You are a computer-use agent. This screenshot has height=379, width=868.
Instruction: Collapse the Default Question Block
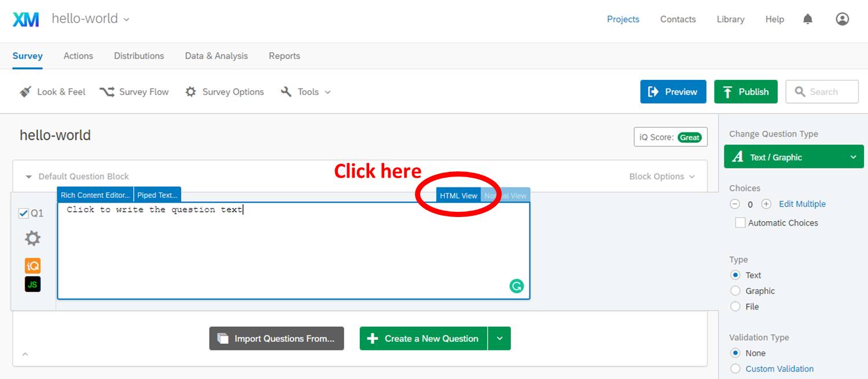29,176
